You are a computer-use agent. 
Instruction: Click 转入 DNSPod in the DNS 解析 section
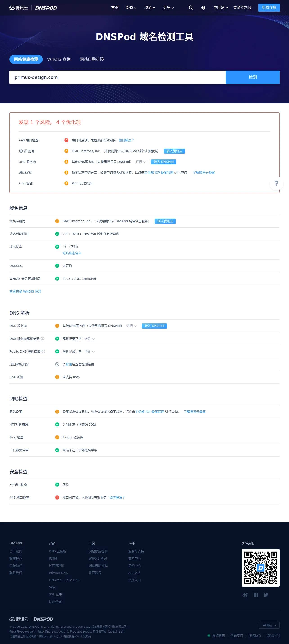point(155,326)
